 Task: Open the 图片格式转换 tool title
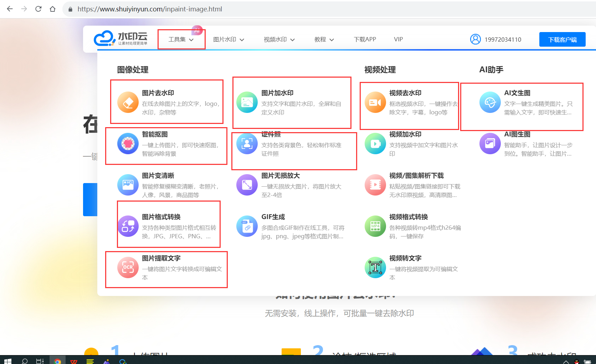161,217
